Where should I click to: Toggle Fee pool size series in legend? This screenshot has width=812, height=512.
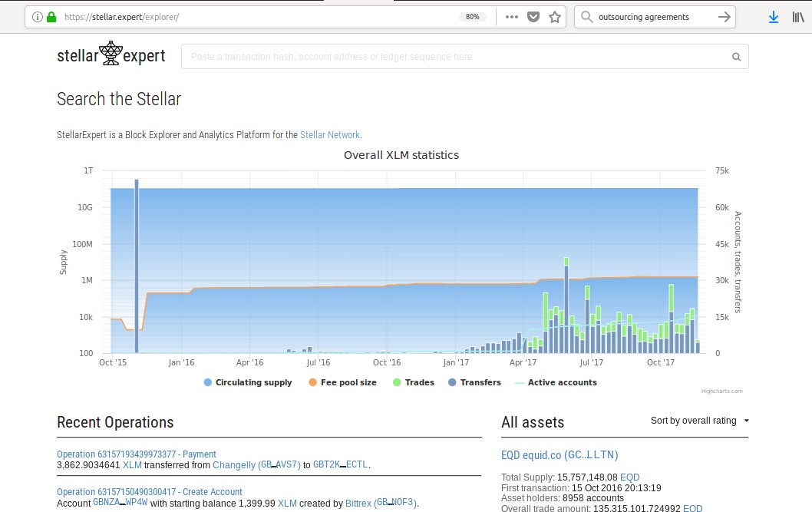(342, 382)
